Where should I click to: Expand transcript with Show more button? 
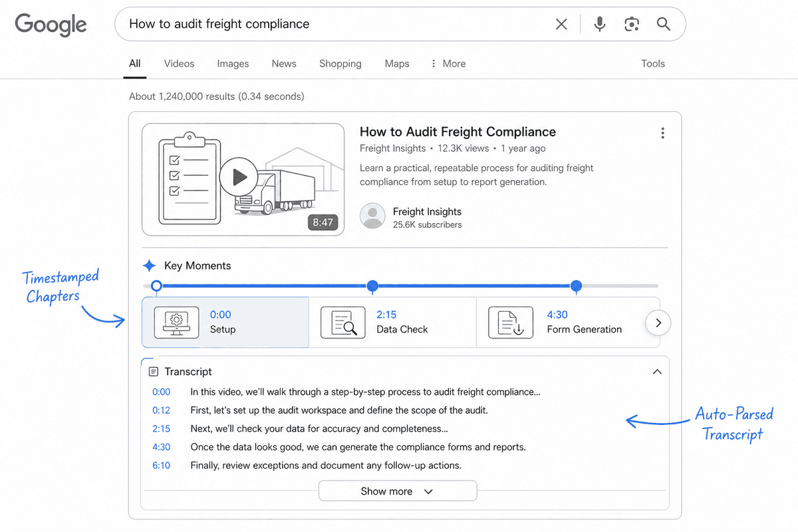[x=398, y=491]
